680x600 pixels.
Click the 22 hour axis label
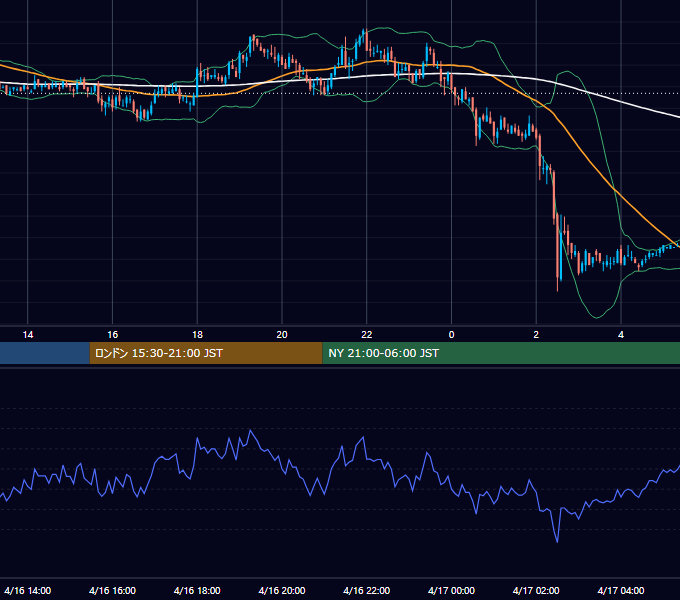[x=366, y=335]
